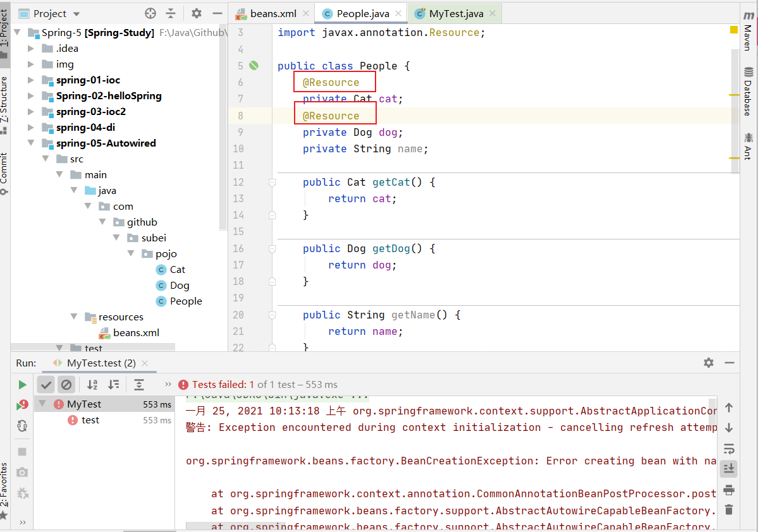
Task: Open Project panel settings gear
Action: pyautogui.click(x=197, y=13)
